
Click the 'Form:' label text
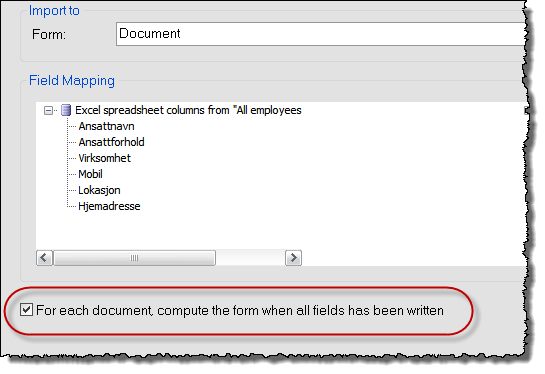click(x=49, y=34)
